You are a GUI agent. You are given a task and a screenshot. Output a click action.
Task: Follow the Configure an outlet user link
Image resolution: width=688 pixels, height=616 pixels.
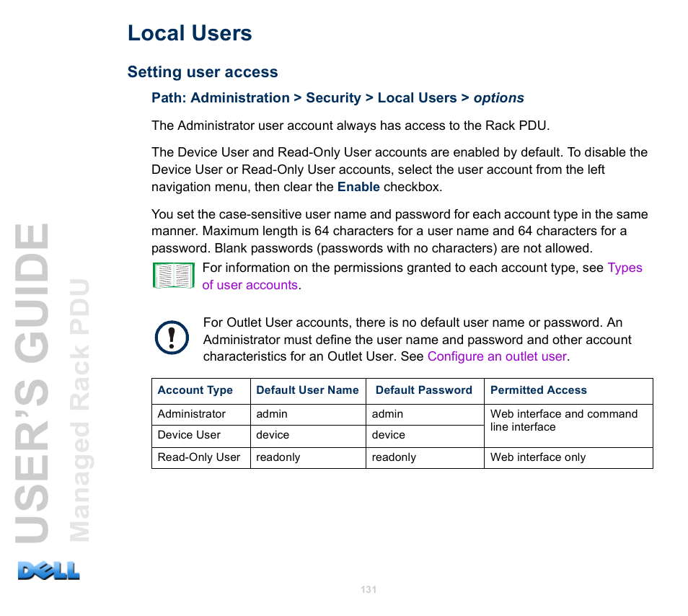coord(497,356)
